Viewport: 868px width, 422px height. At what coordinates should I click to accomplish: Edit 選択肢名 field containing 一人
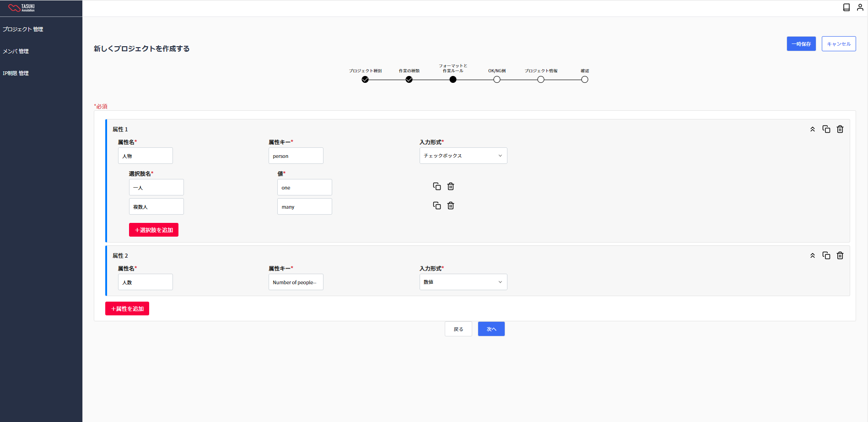coord(156,187)
